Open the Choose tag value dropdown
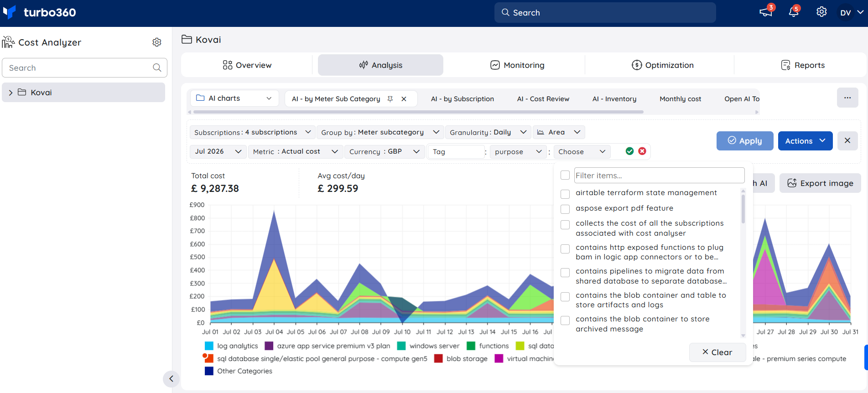The image size is (868, 393). click(582, 151)
